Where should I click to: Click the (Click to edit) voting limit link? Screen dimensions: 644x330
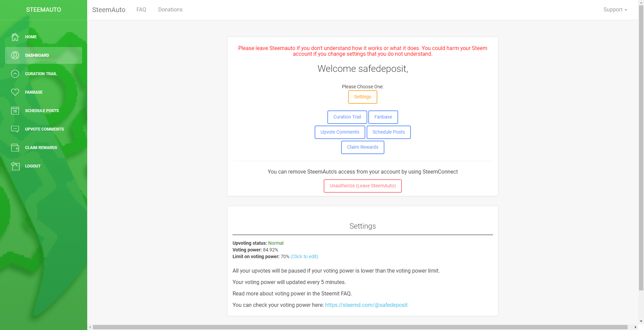pos(304,256)
